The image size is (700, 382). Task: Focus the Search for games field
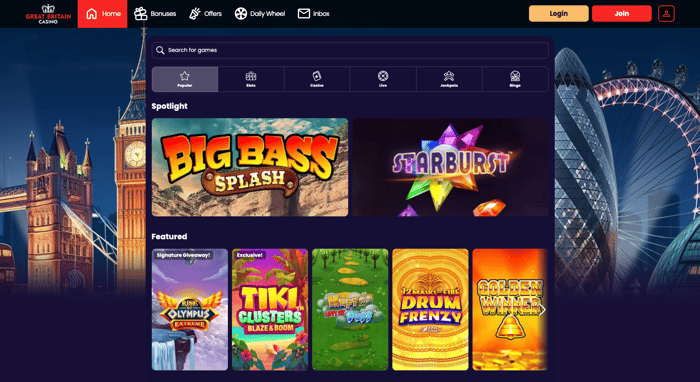350,50
